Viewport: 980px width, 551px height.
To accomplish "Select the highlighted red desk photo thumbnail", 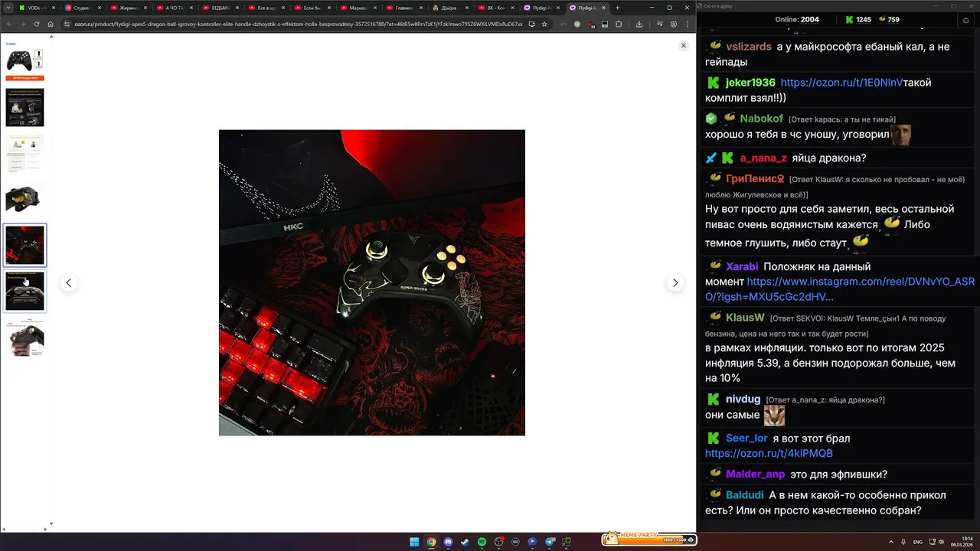I will point(24,245).
